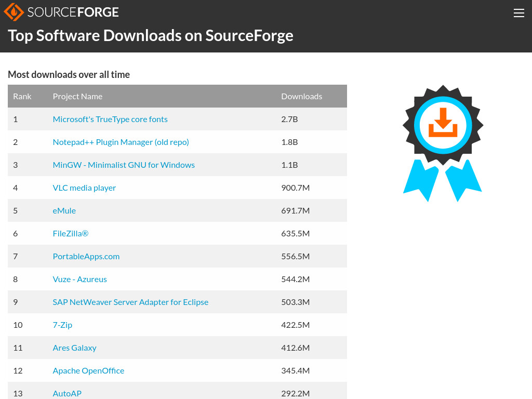The height and width of the screenshot is (399, 532).
Task: Click rank number 1 beside Microsoft's fonts
Action: tap(15, 119)
